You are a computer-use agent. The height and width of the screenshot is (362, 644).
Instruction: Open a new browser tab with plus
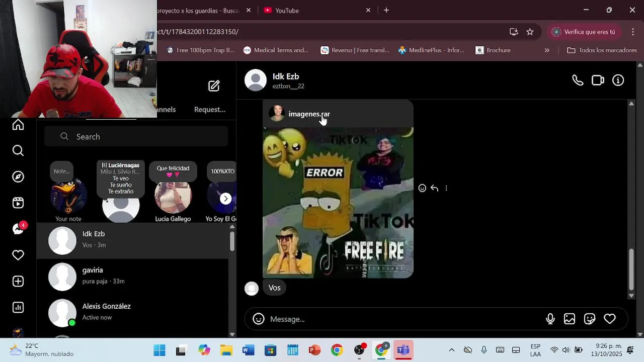click(386, 10)
